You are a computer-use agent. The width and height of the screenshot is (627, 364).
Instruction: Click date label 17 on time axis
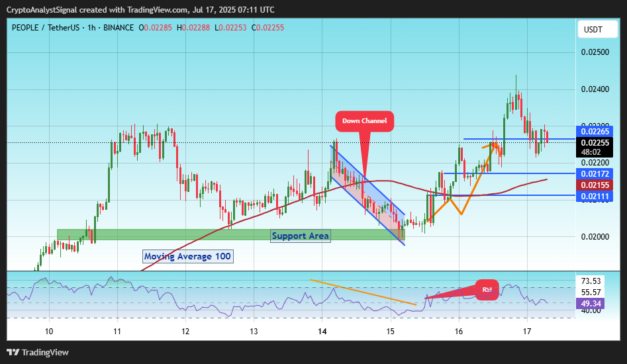coord(527,331)
